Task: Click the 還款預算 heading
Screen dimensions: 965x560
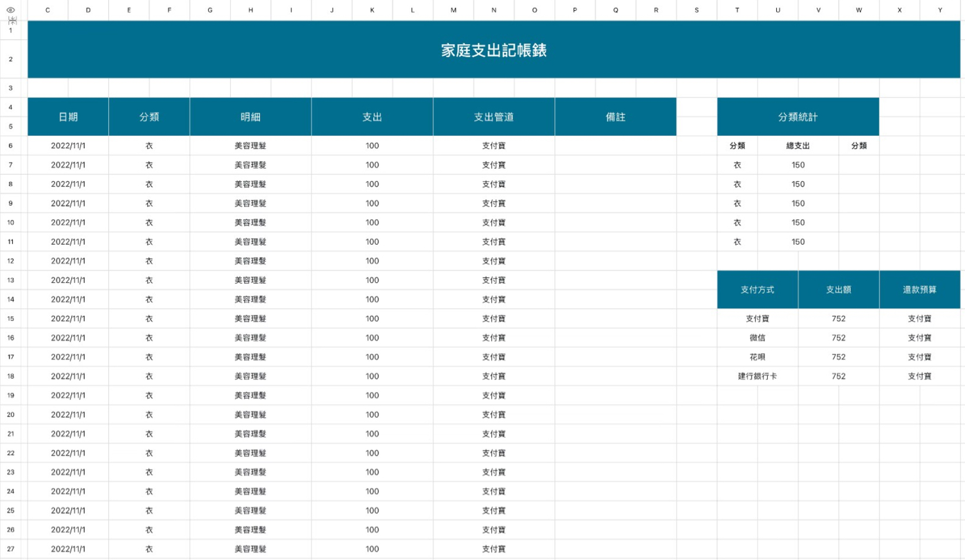Action: [920, 289]
